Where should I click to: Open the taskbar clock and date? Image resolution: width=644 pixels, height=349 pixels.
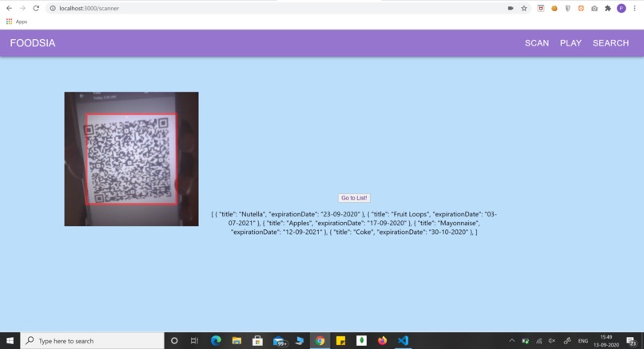[x=606, y=341]
